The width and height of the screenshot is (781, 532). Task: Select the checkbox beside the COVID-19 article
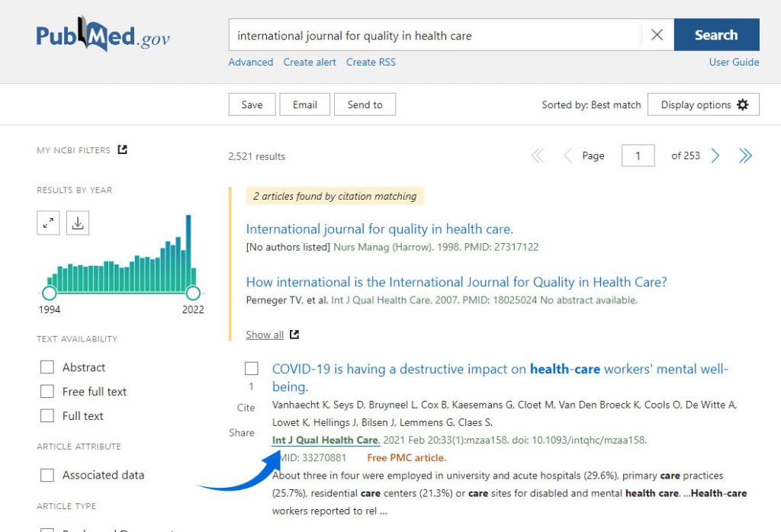(251, 368)
